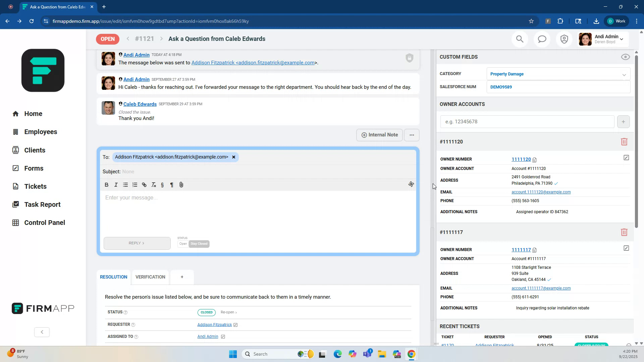Viewport: 644px width, 362px height.
Task: Apply bold formatting in the message editor
Action: (106, 185)
